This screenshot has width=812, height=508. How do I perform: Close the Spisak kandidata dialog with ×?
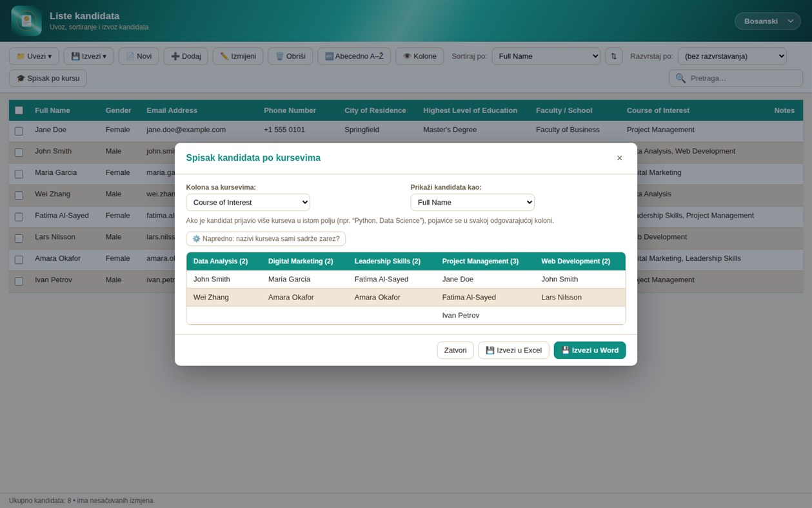coord(619,158)
